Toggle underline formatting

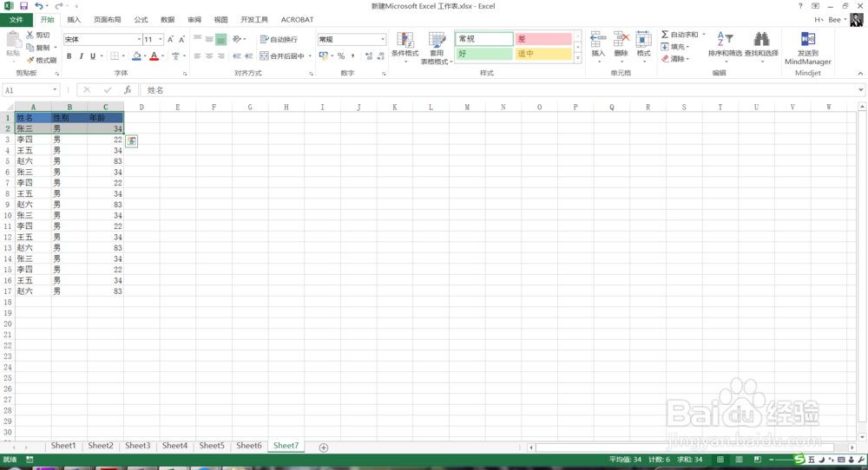pyautogui.click(x=93, y=55)
